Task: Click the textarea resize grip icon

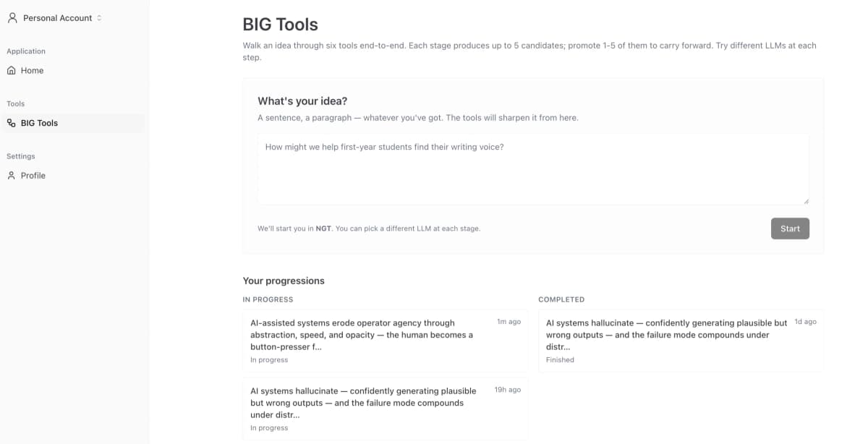Action: tap(805, 200)
